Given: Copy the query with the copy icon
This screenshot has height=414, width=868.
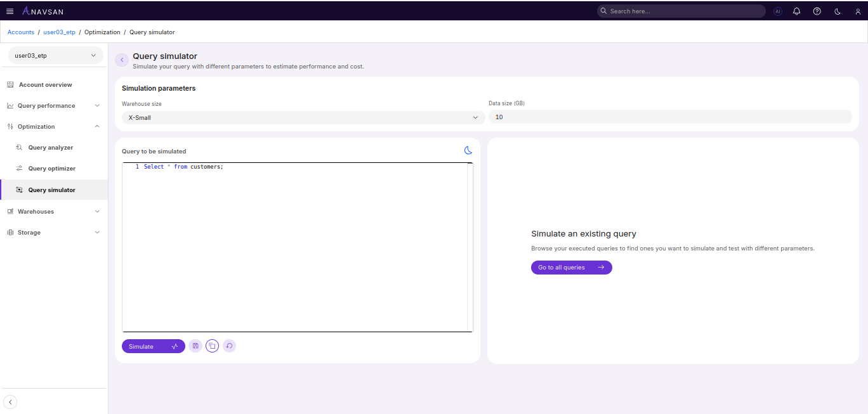Looking at the screenshot, I should click(x=212, y=346).
